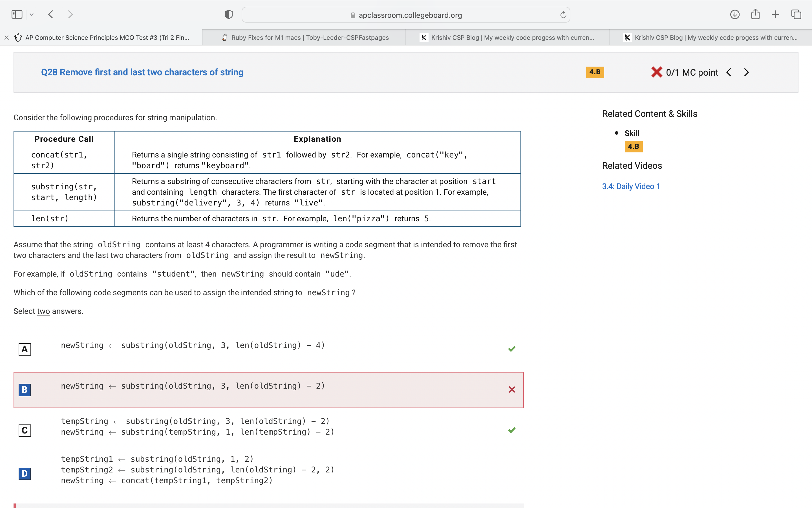Screen dimensions: 812x508
Task: Switch to the last Krishiv CSP Blog tab
Action: coord(711,38)
